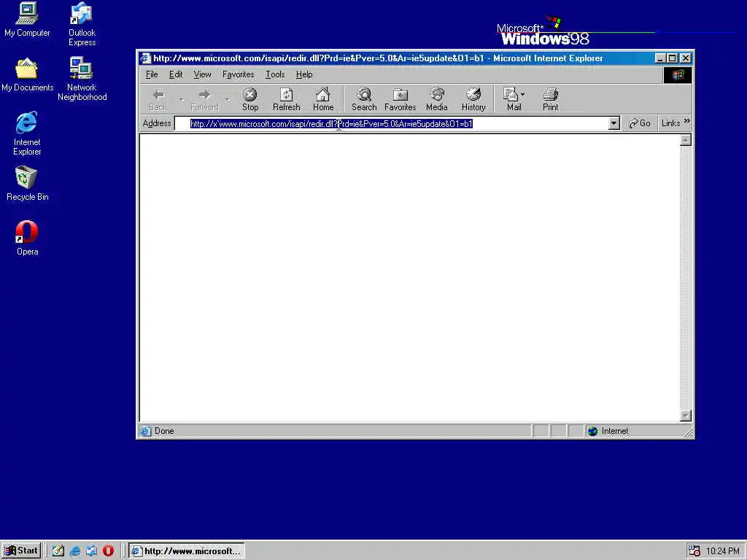This screenshot has width=747, height=560.
Task: Launch Opera from Quick Launch
Action: coord(108,551)
